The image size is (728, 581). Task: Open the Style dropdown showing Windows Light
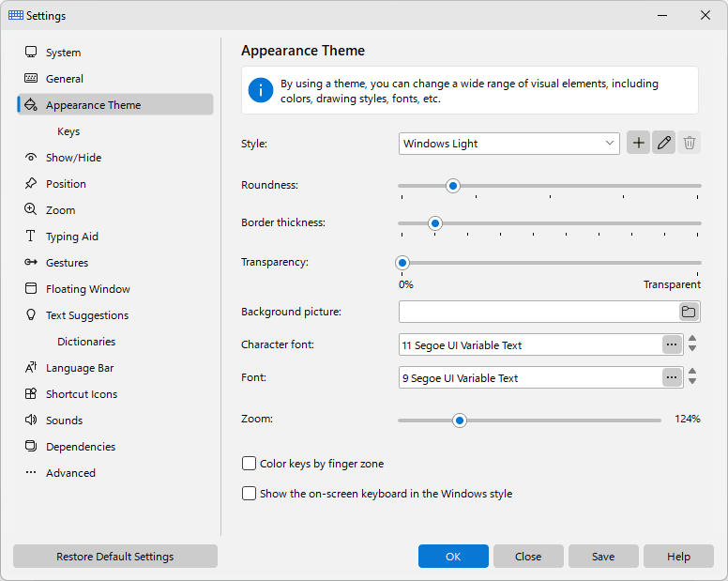[508, 144]
